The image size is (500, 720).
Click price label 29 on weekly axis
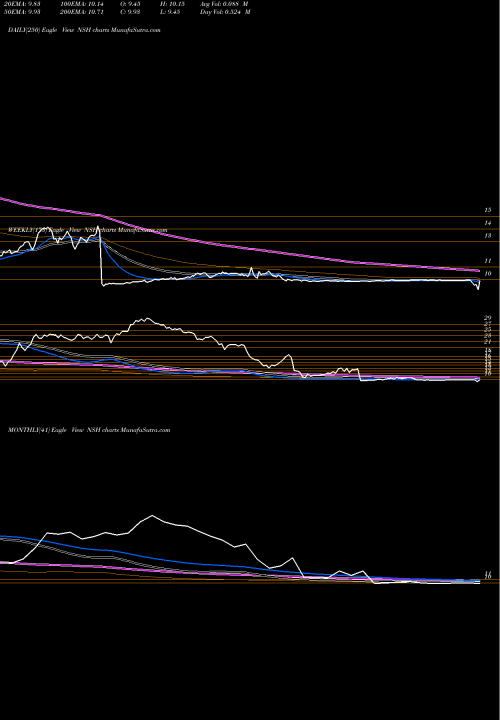pyautogui.click(x=488, y=318)
